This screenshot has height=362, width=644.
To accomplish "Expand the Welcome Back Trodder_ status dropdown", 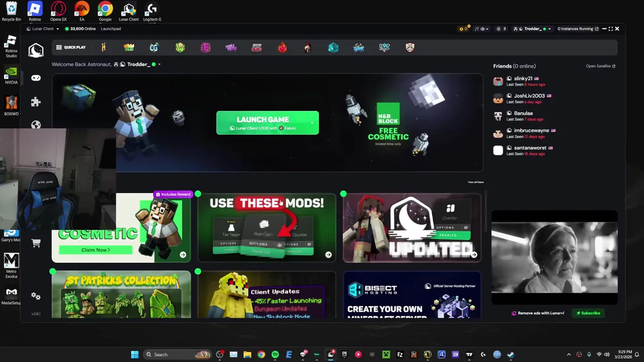I will pos(158,64).
